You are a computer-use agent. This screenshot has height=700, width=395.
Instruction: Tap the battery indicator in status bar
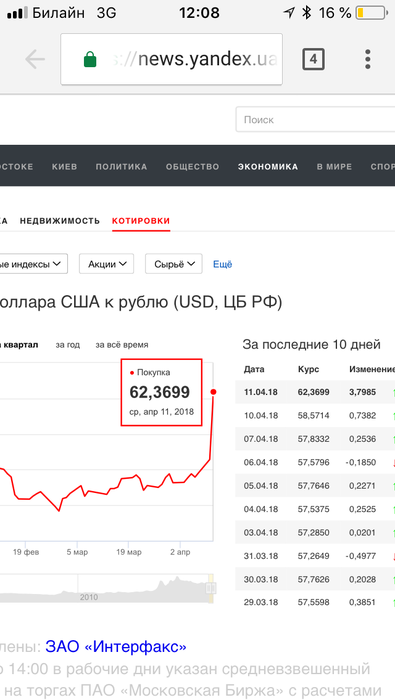(x=371, y=13)
